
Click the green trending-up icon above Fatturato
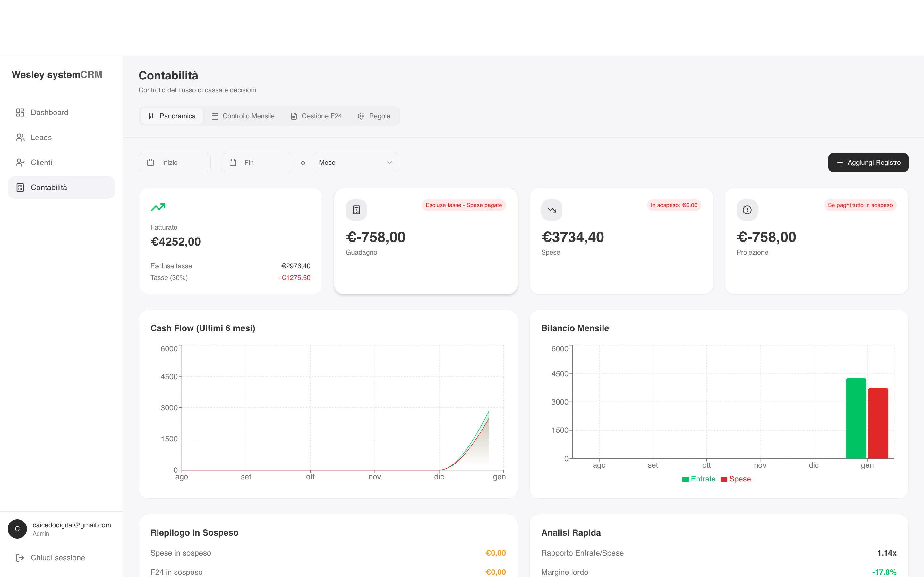click(158, 207)
